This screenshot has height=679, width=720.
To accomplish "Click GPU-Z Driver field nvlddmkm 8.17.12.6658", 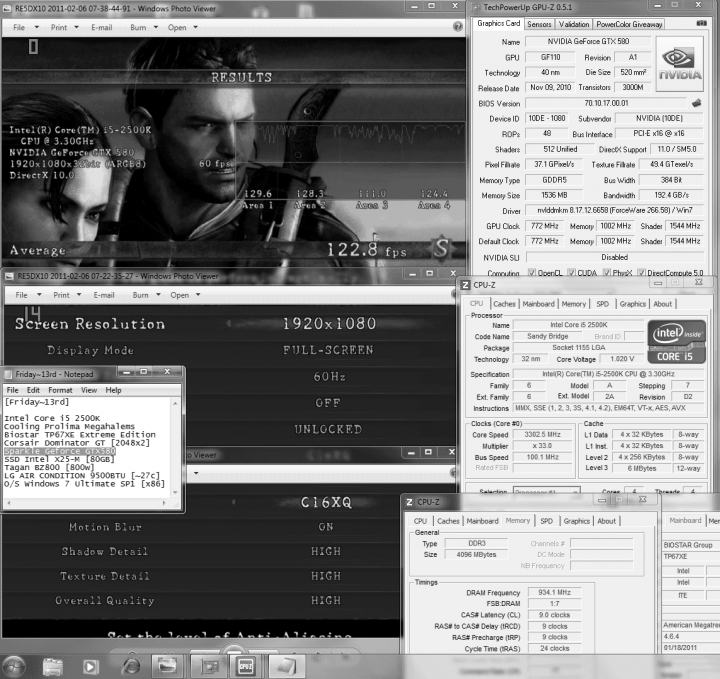I will pyautogui.click(x=614, y=210).
